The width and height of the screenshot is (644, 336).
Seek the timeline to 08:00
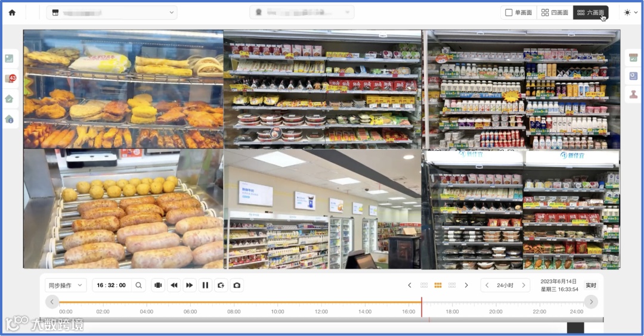(234, 312)
